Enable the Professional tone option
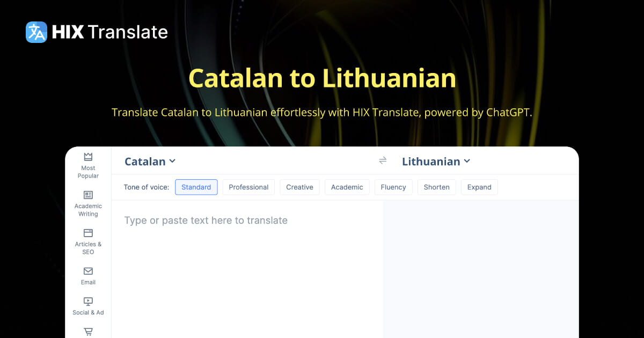Viewport: 644px width, 338px height. click(x=248, y=187)
